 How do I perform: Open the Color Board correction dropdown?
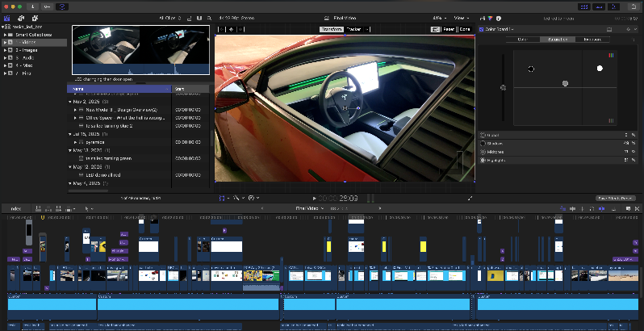click(x=500, y=29)
